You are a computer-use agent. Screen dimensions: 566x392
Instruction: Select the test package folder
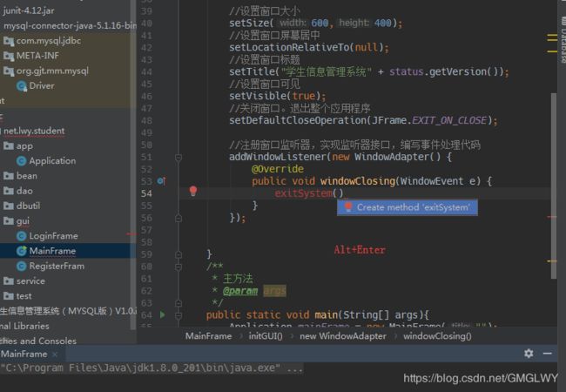(x=24, y=296)
